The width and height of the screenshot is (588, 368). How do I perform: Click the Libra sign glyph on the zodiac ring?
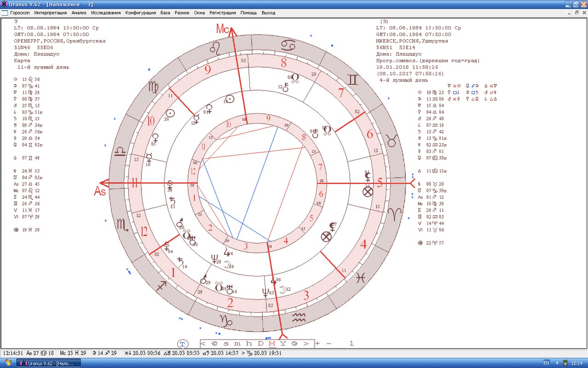tap(120, 151)
